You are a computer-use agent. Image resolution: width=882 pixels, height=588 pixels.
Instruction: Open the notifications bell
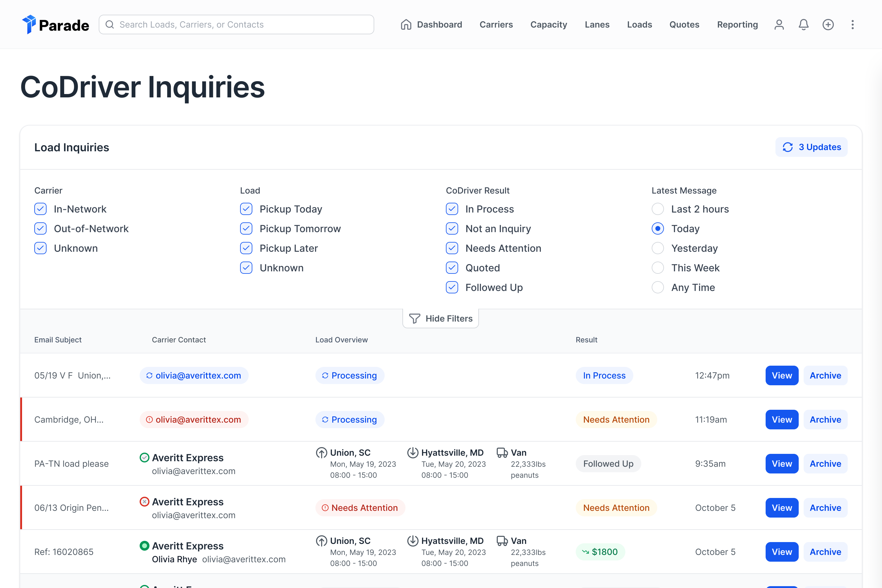point(803,25)
